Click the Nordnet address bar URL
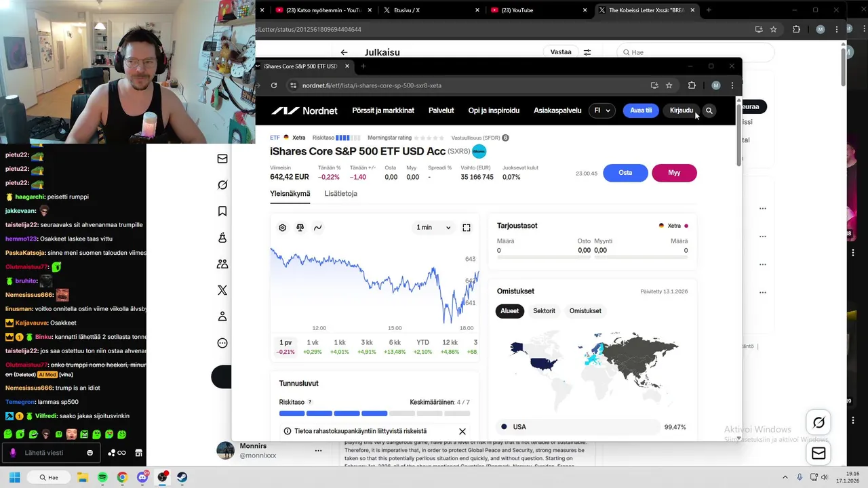Viewport: 868px width, 488px height. click(x=372, y=85)
